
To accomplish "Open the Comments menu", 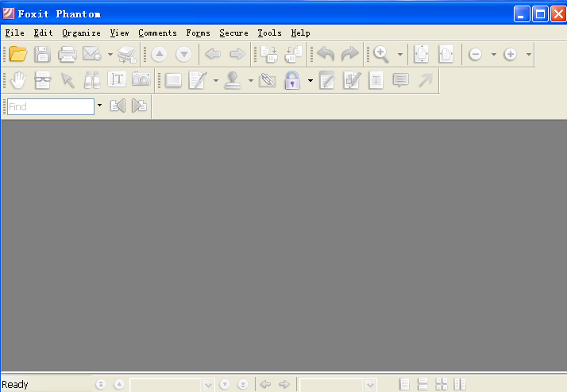I will pyautogui.click(x=157, y=33).
